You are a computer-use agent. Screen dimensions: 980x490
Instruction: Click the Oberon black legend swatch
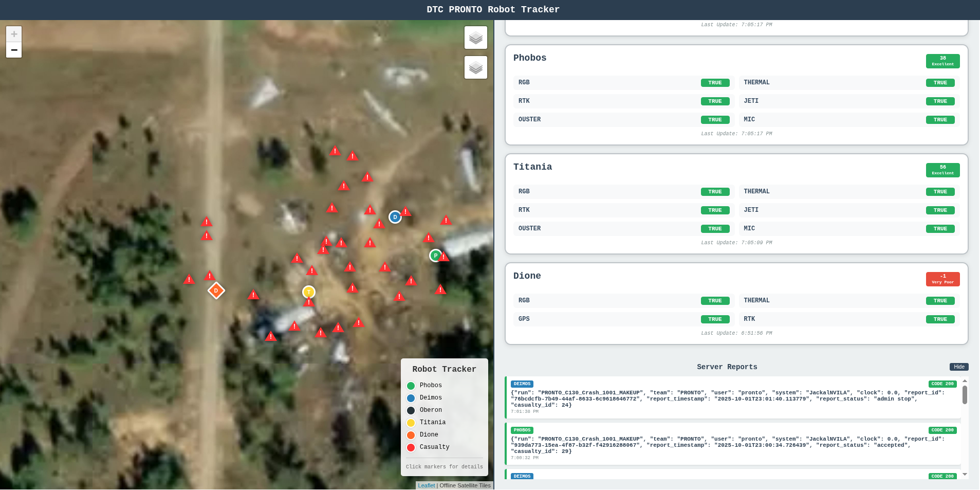[x=411, y=410]
